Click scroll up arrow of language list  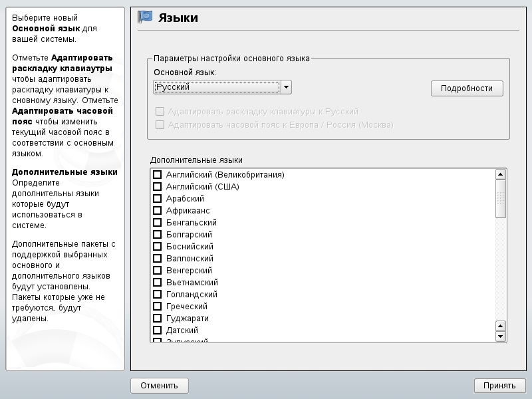click(x=501, y=174)
